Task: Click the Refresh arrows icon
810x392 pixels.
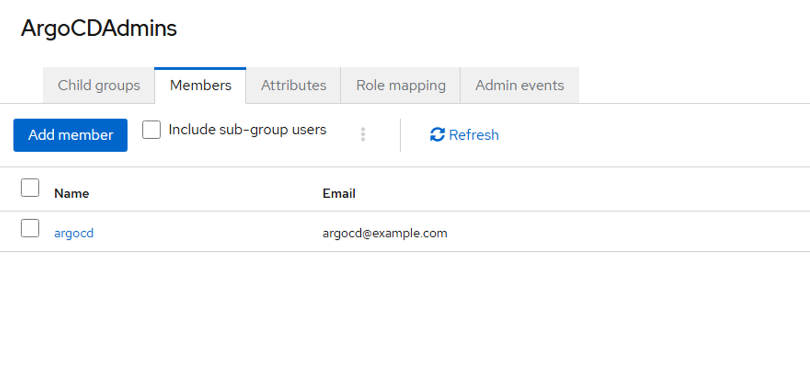Action: click(x=437, y=135)
